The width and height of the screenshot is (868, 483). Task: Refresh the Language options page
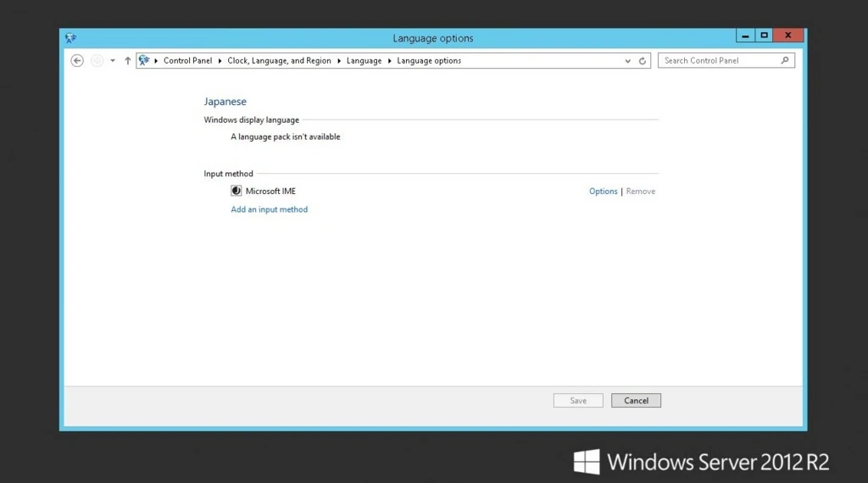pos(643,61)
